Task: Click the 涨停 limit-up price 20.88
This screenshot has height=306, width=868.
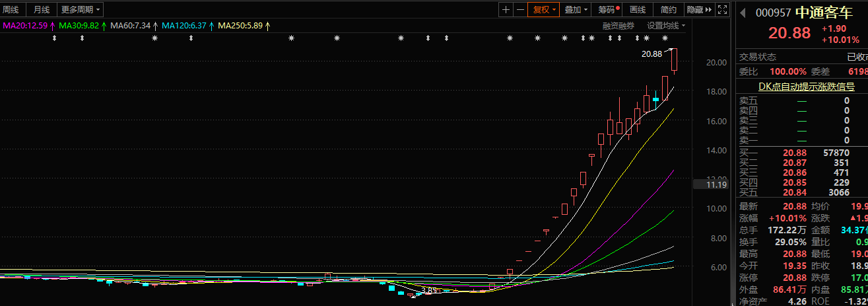Action: [x=795, y=278]
